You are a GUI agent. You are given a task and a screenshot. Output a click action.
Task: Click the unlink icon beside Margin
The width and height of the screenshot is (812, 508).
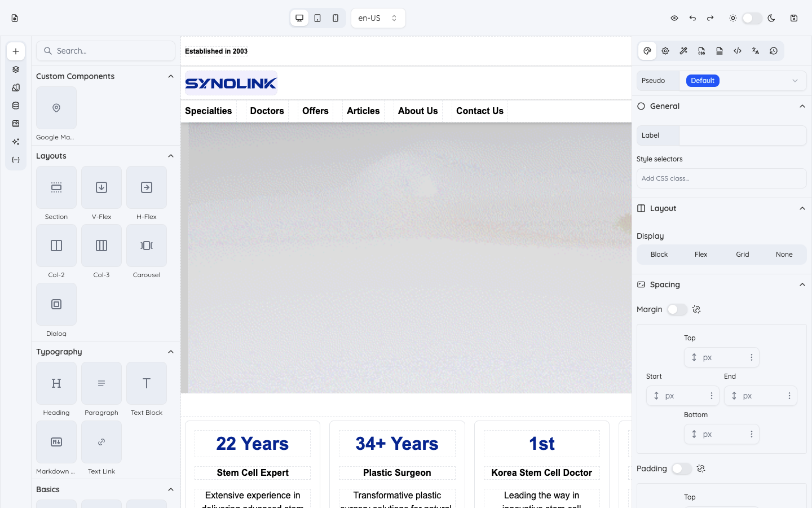tap(696, 309)
